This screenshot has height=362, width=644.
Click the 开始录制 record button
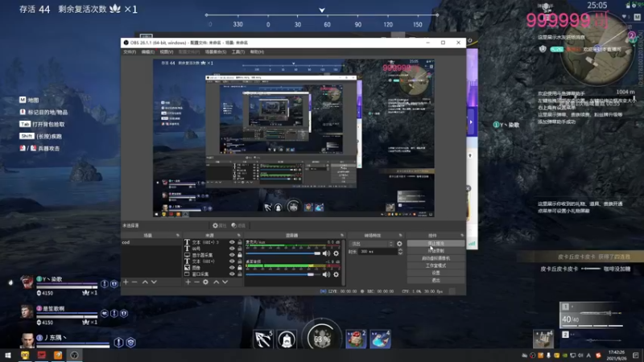[x=436, y=251]
